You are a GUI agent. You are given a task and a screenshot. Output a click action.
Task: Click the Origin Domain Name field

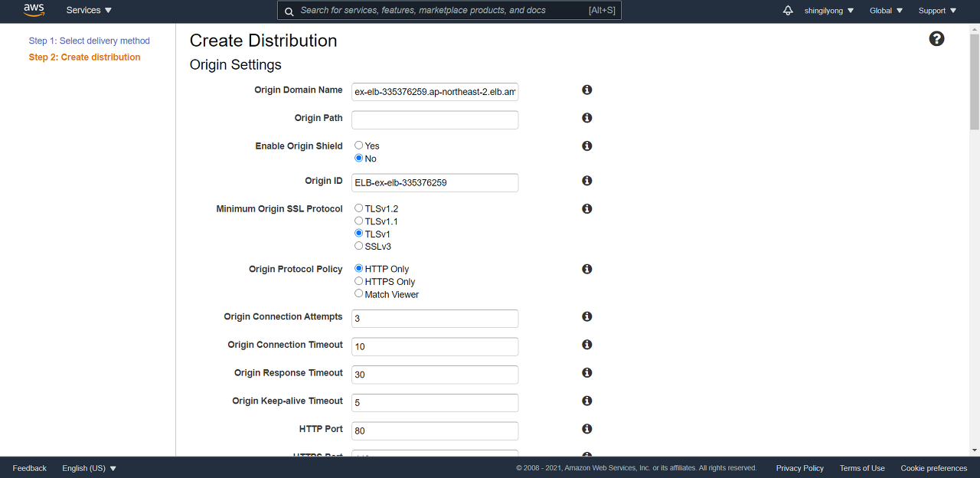[x=435, y=92]
